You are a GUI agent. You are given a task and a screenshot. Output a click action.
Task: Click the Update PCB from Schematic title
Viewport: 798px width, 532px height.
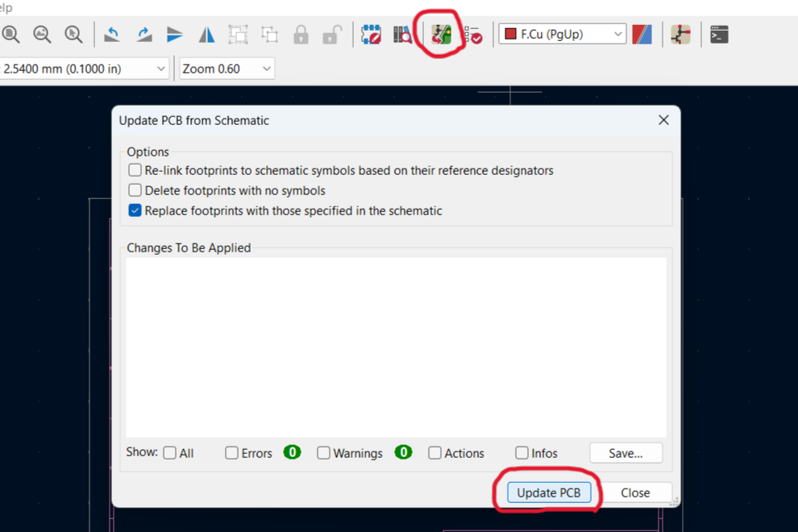tap(194, 121)
